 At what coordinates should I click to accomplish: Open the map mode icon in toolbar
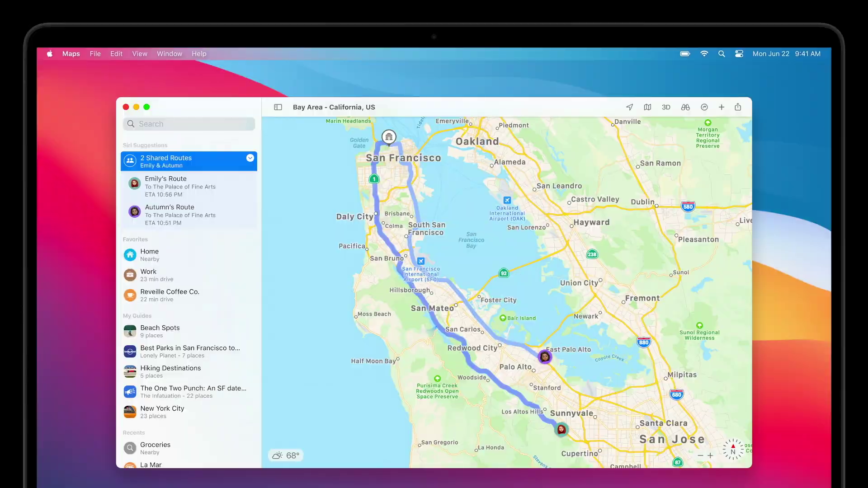(x=647, y=107)
